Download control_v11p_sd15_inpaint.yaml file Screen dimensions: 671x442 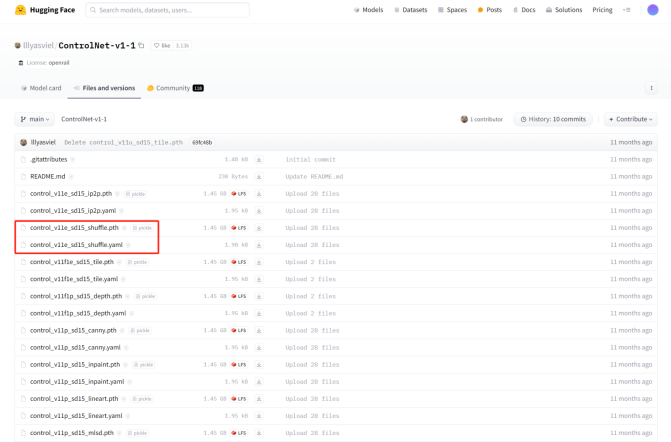point(259,382)
